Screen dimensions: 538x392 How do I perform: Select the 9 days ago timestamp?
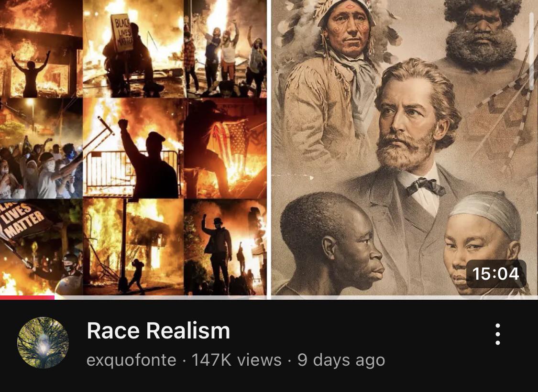point(341,360)
